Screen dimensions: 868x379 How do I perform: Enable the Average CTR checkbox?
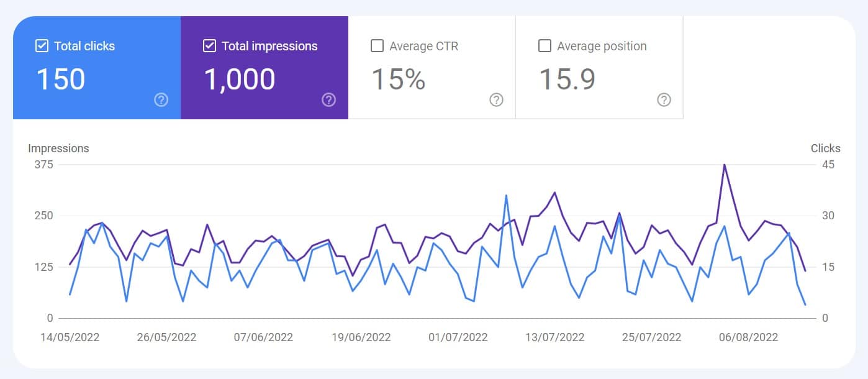point(377,46)
